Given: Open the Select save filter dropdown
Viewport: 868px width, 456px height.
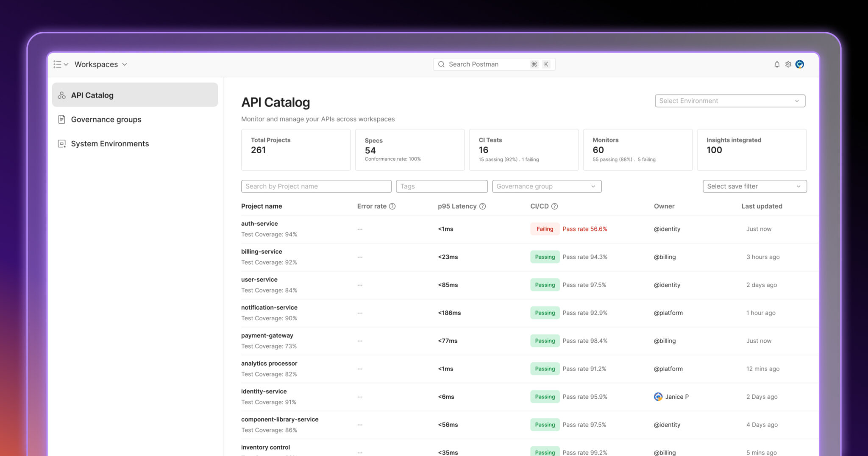Looking at the screenshot, I should pos(754,186).
